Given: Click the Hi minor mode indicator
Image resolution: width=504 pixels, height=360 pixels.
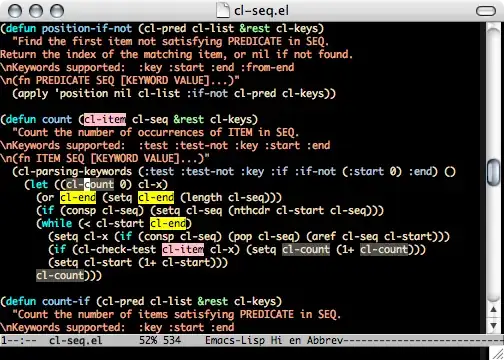Looking at the screenshot, I should [276, 341].
